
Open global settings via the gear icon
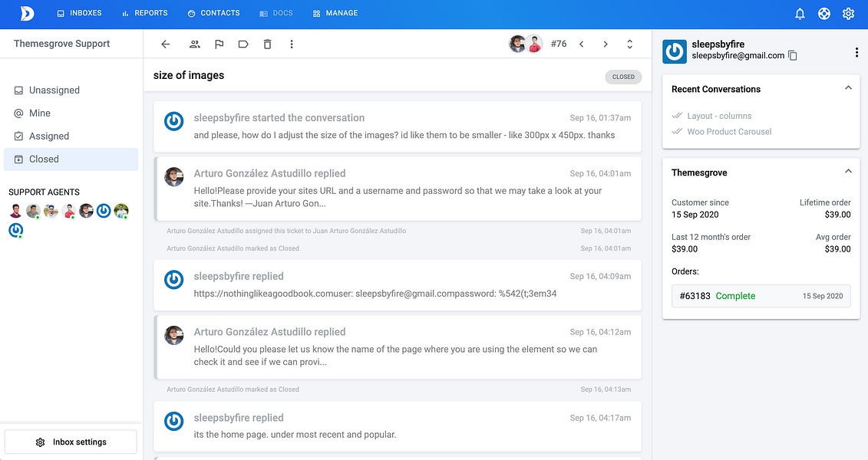click(x=848, y=13)
